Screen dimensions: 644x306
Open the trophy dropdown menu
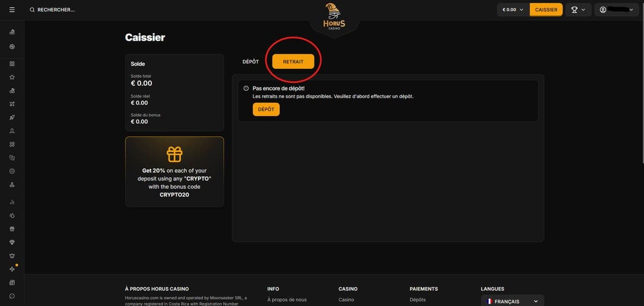(578, 10)
